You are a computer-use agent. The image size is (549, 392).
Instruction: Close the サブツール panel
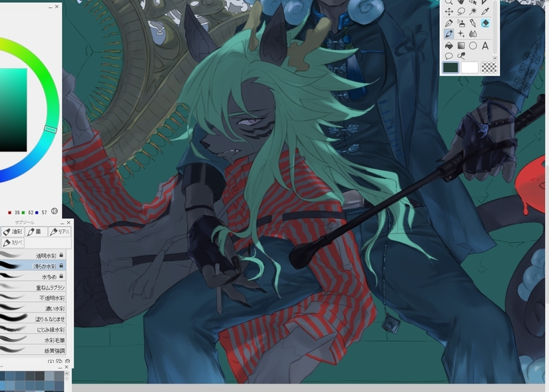tap(69, 222)
